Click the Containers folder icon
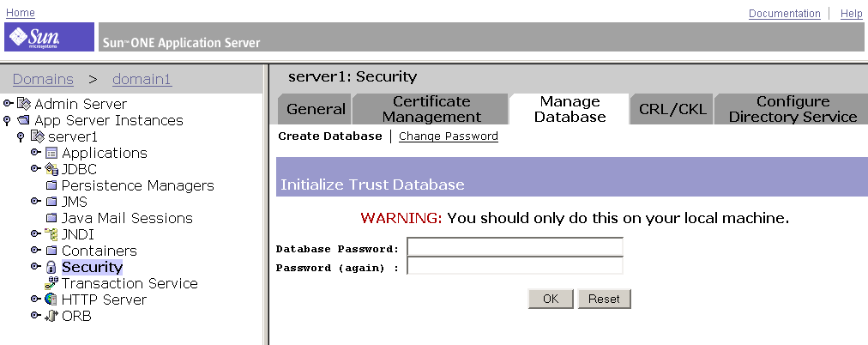 (51, 251)
